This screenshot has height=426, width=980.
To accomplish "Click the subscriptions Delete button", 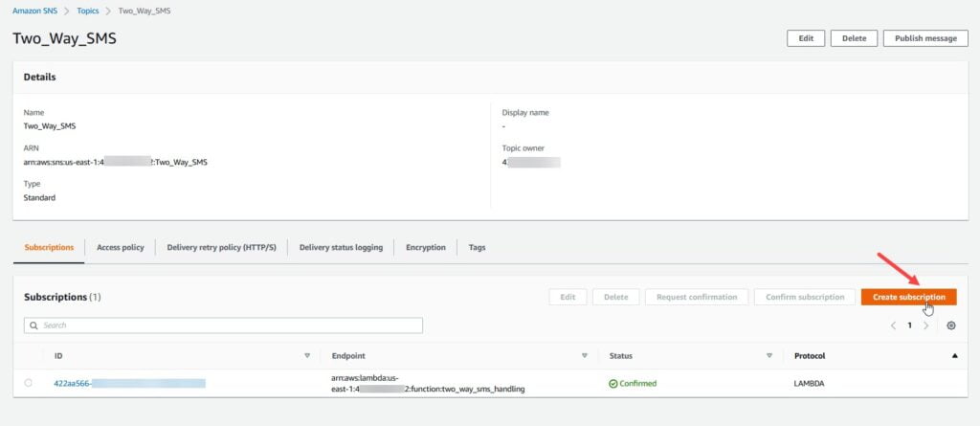I will pyautogui.click(x=615, y=297).
